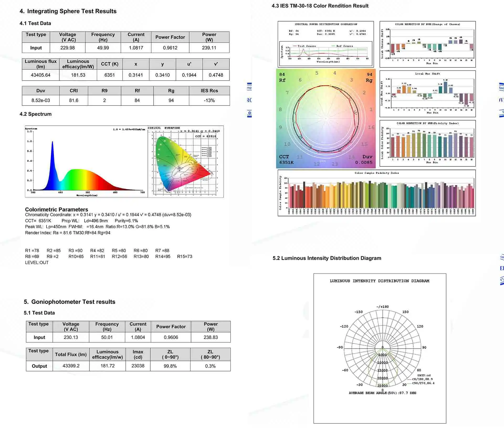This screenshot has height=431, width=504.
Task: Open the Color Sample Fidelity Index chart
Action: [x=377, y=193]
